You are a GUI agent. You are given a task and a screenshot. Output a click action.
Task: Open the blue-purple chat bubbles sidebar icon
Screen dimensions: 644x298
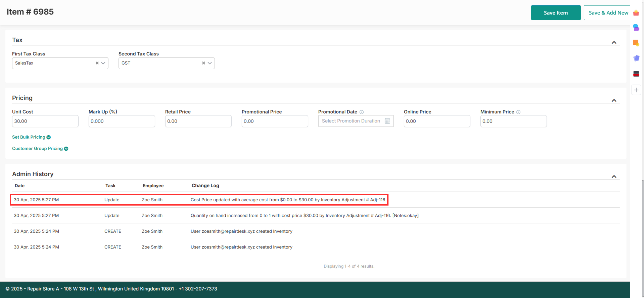[x=636, y=27]
